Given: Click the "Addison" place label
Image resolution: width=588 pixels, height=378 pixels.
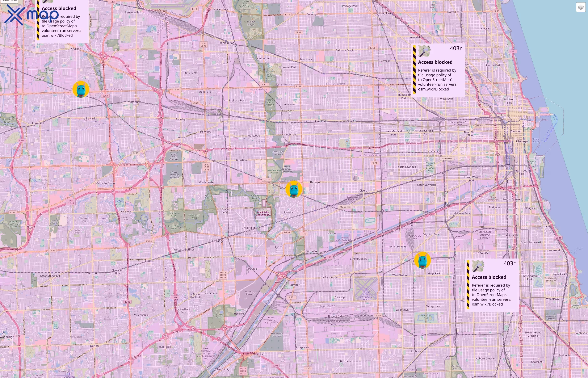Looking at the screenshot, I should (76, 49).
